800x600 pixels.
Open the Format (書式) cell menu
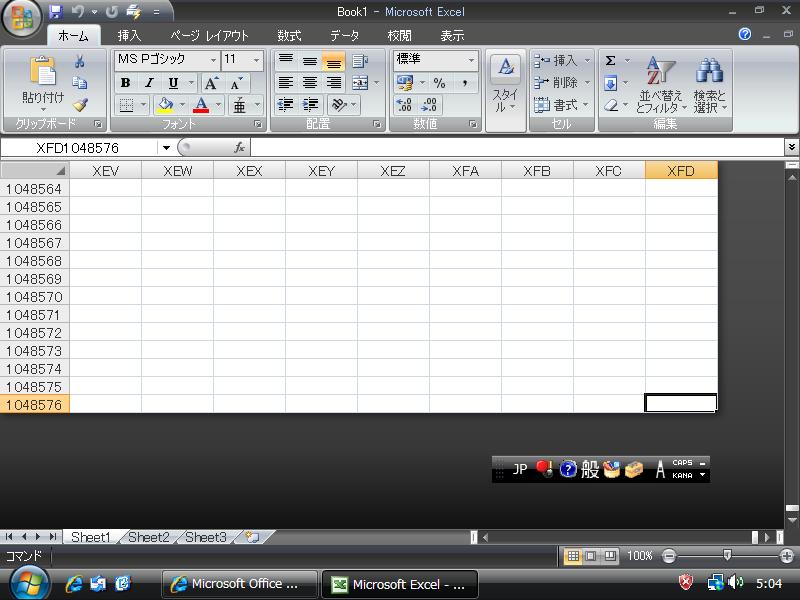pos(561,105)
